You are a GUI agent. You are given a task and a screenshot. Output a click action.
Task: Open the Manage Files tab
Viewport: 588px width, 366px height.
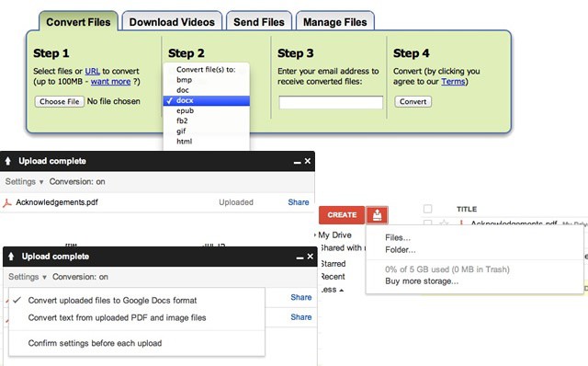(334, 22)
